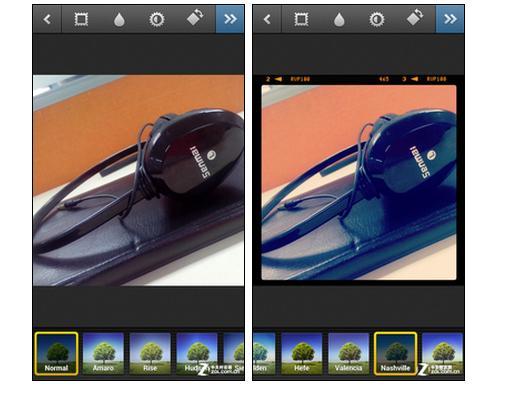The height and width of the screenshot is (394, 512).
Task: Toggle Lux brightness icon in left screen
Action: point(157,19)
